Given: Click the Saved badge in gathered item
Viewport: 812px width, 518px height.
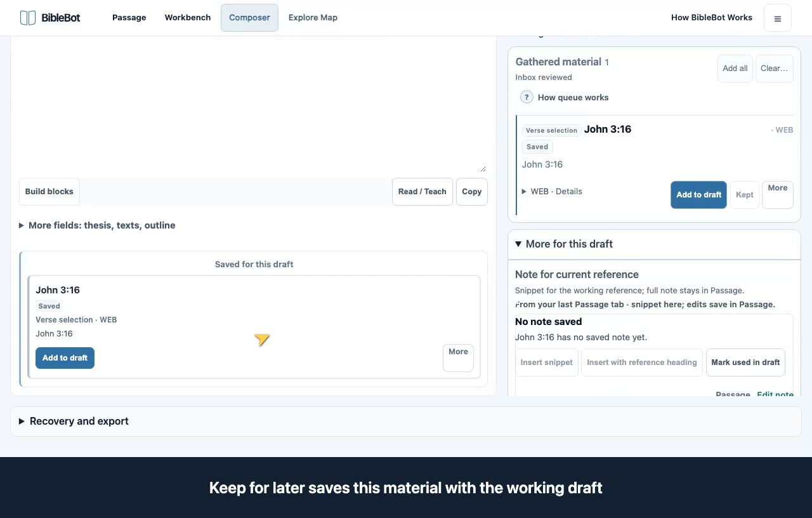Looking at the screenshot, I should [537, 147].
